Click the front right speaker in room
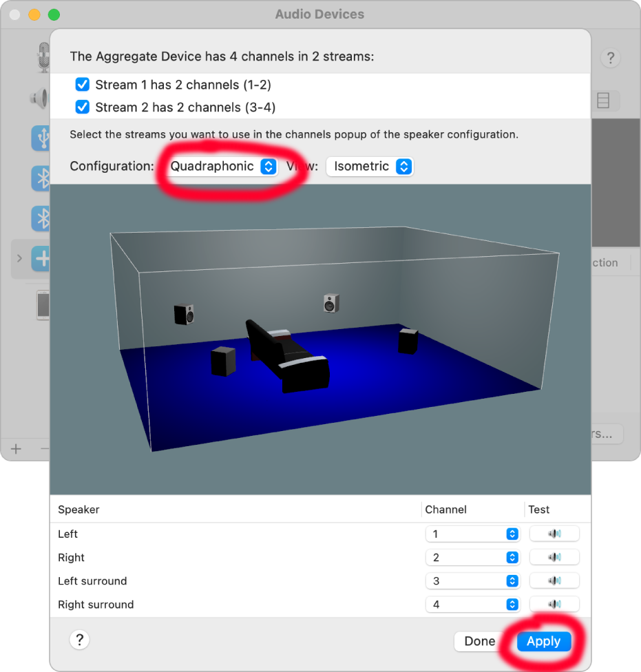The height and width of the screenshot is (672, 641). pos(331,303)
